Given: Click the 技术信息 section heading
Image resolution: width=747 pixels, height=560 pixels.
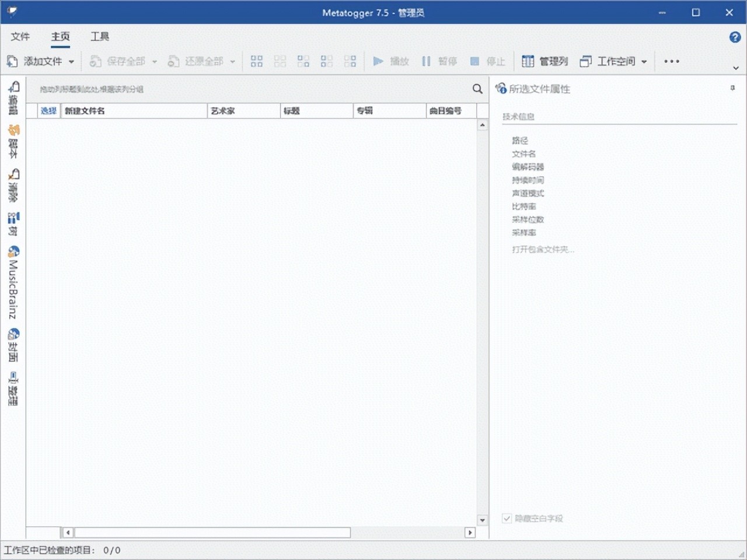Looking at the screenshot, I should point(518,117).
